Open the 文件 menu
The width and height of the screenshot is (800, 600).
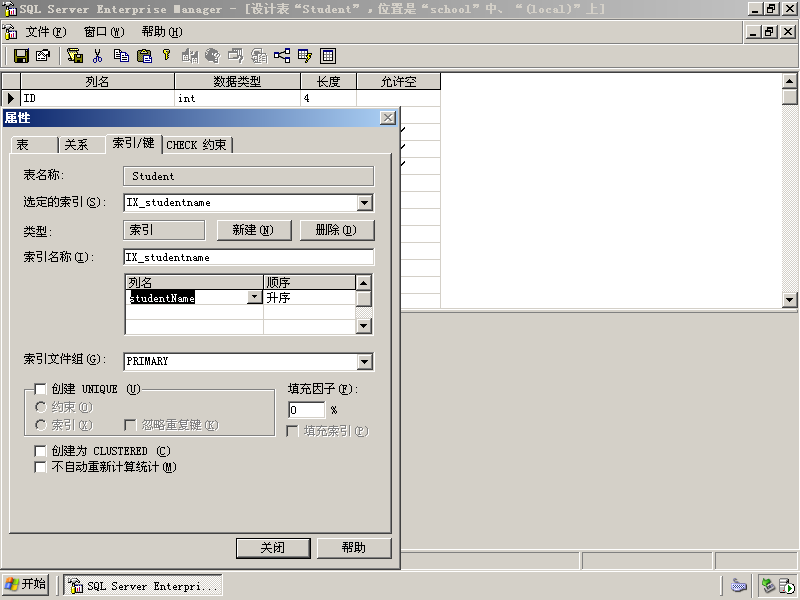(x=46, y=32)
